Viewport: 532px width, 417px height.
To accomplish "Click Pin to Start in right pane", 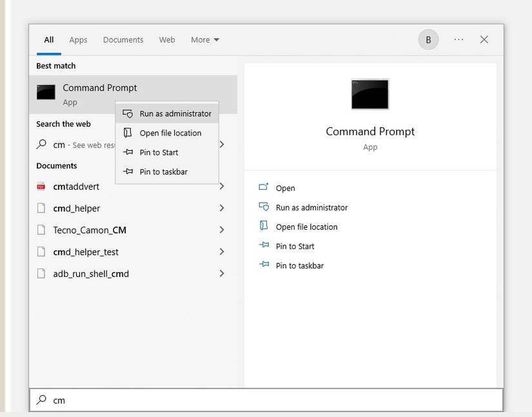I will 295,246.
